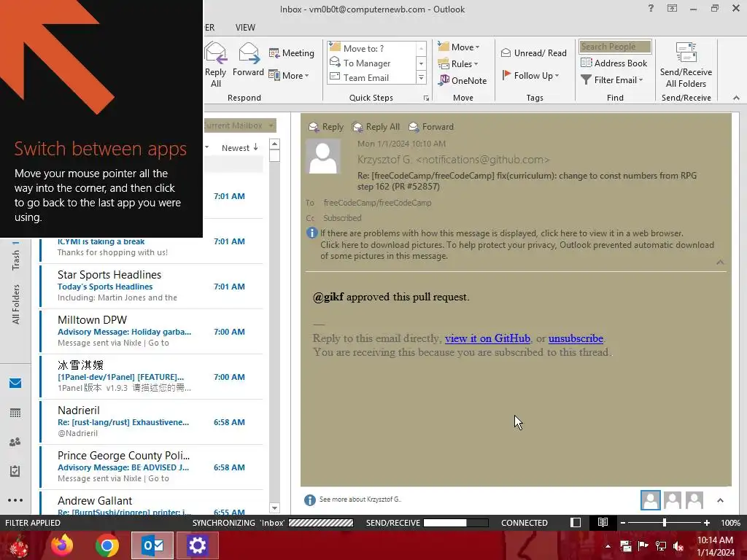747x560 pixels.
Task: Open the Move dropdown in the ribbon
Action: [459, 47]
